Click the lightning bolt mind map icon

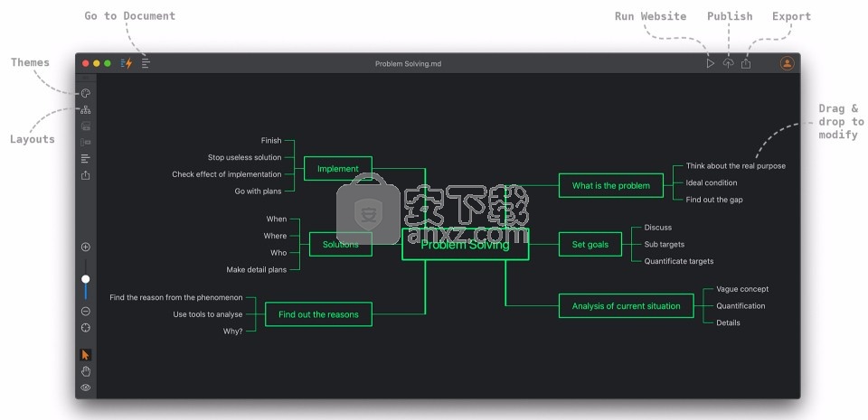coord(127,63)
